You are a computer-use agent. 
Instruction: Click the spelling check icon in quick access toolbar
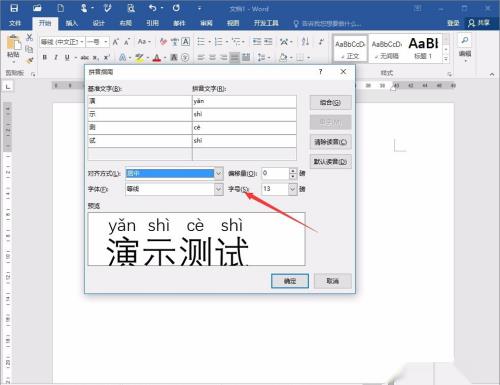click(107, 8)
